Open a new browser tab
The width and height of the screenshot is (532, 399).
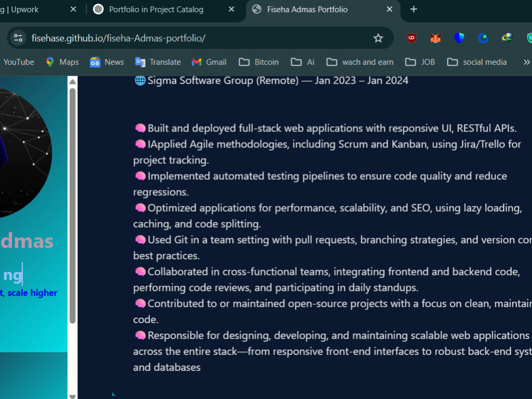[x=413, y=9]
